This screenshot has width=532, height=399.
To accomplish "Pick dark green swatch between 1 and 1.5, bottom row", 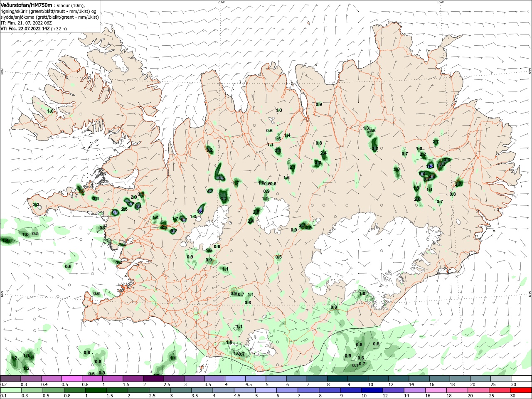I will [96, 390].
